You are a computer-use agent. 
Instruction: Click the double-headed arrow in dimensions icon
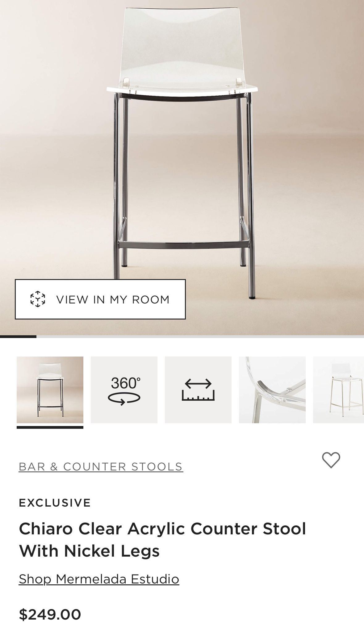pyautogui.click(x=198, y=384)
